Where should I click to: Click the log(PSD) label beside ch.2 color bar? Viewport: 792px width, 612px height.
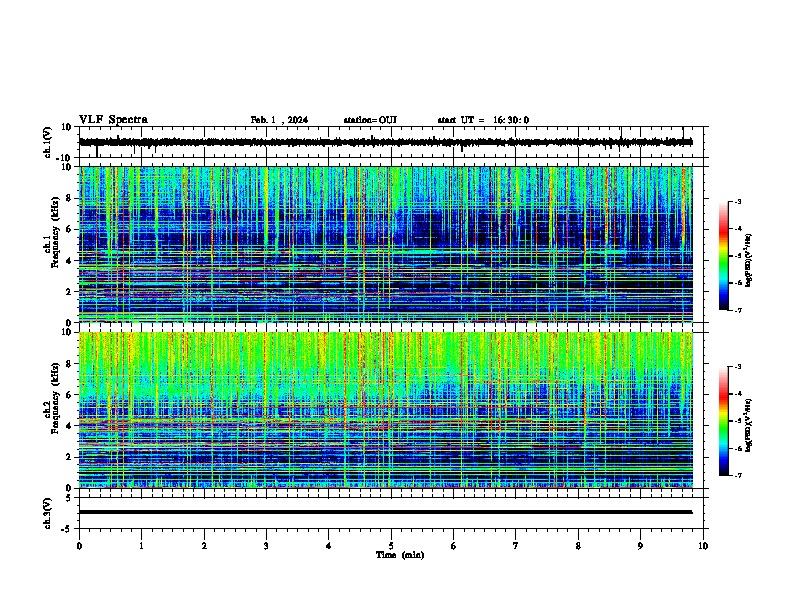(x=749, y=426)
